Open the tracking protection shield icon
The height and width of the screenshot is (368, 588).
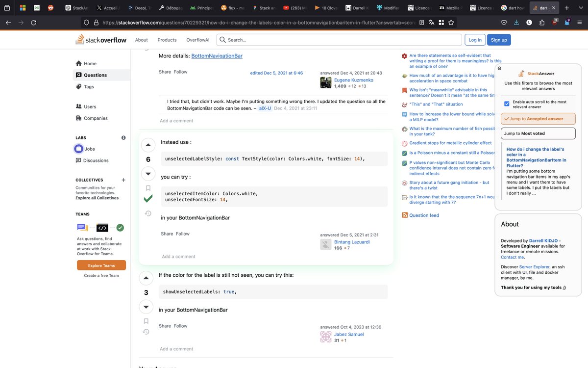click(x=87, y=23)
